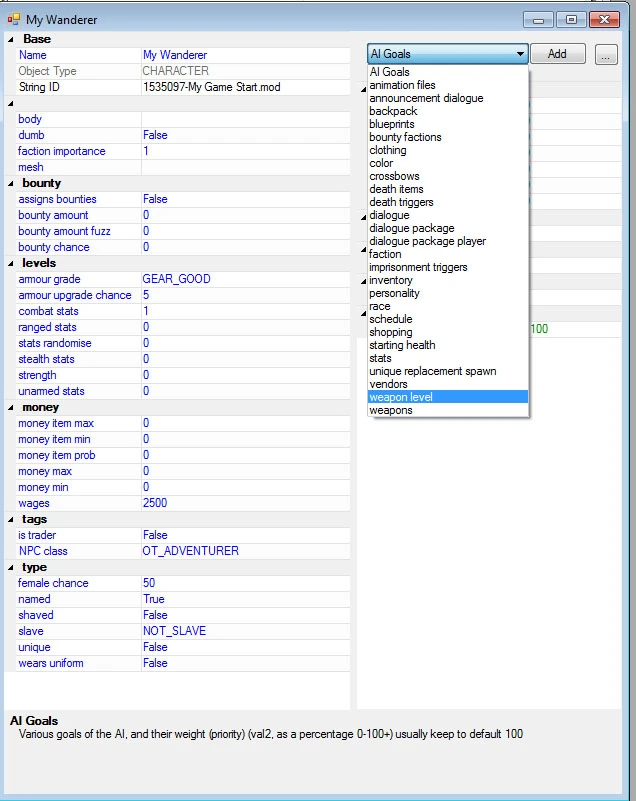This screenshot has height=801, width=636.
Task: Click the Name field 'My Wanderer' value
Action: 175,55
